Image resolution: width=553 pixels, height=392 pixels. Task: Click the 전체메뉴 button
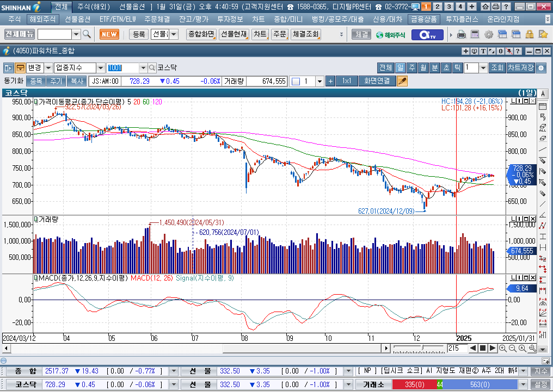(x=20, y=34)
